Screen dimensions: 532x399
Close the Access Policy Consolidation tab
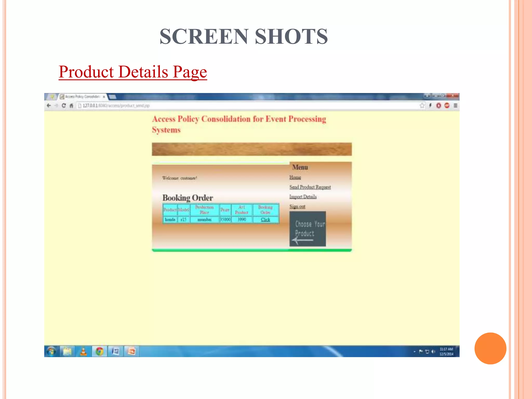[x=104, y=97]
